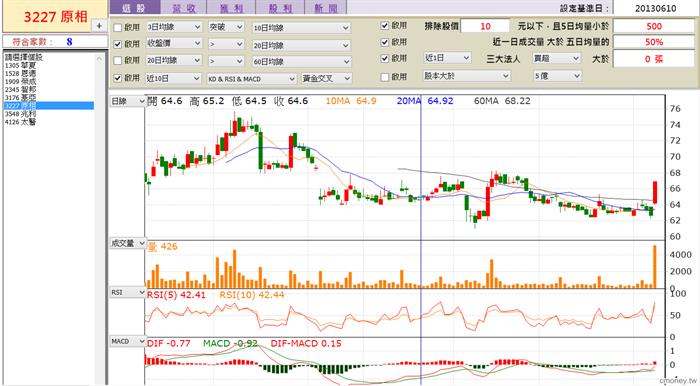This screenshot has height=386, width=700.
Task: Open the 20日均線 dropdown in the 收盤價 row
Action: (301, 45)
